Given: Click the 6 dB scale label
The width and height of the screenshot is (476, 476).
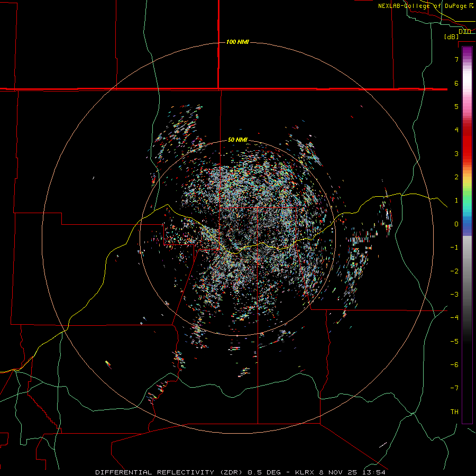Looking at the screenshot, I should (x=456, y=83).
